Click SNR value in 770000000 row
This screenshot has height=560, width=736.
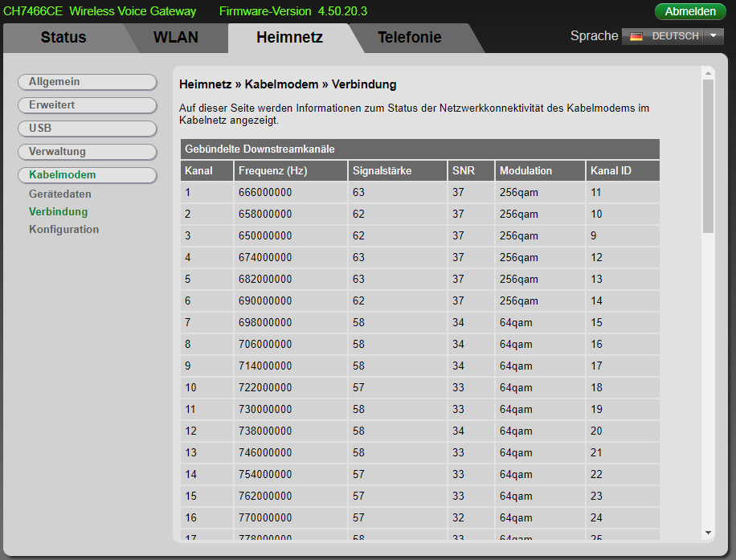[472, 517]
